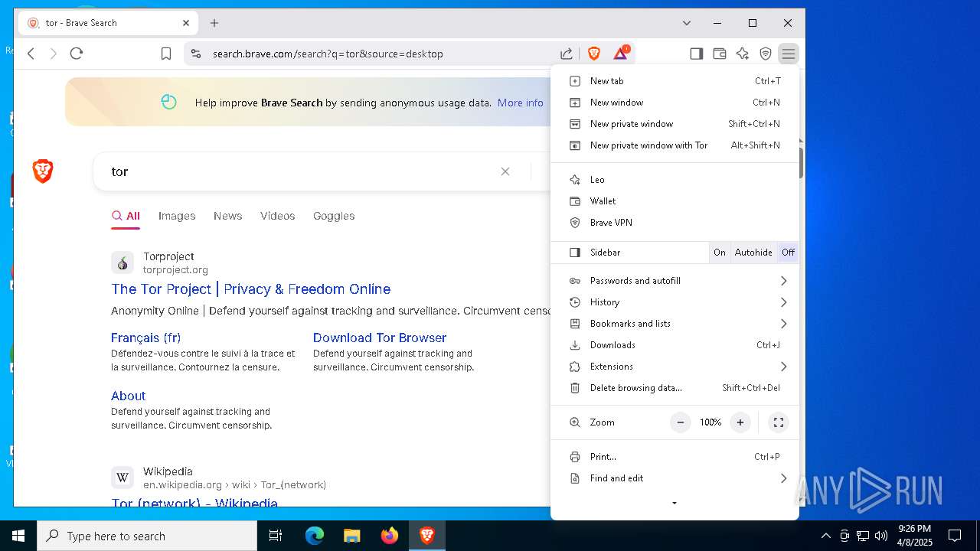This screenshot has height=551, width=980.
Task: Click Type here to search box
Action: 147,536
